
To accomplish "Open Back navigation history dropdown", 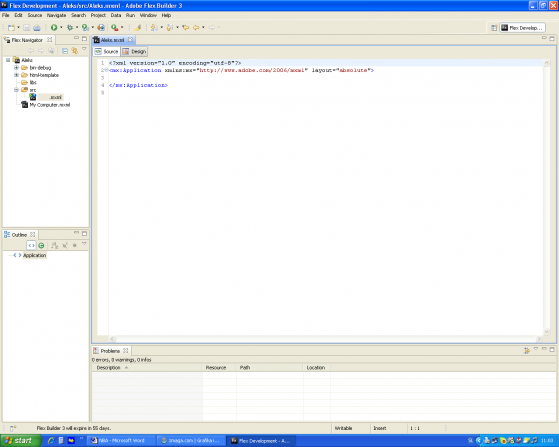I will pyautogui.click(x=203, y=27).
